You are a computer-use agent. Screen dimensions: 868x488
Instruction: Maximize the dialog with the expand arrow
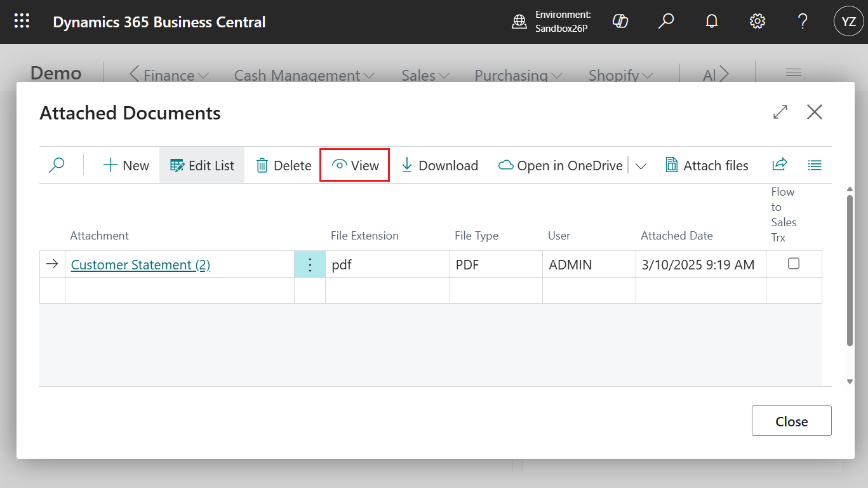[x=780, y=112]
